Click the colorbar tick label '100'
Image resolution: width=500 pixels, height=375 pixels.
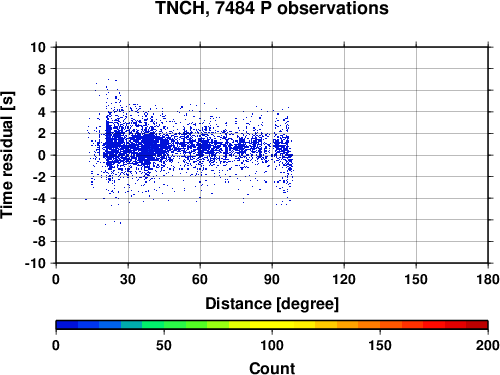click(x=272, y=345)
